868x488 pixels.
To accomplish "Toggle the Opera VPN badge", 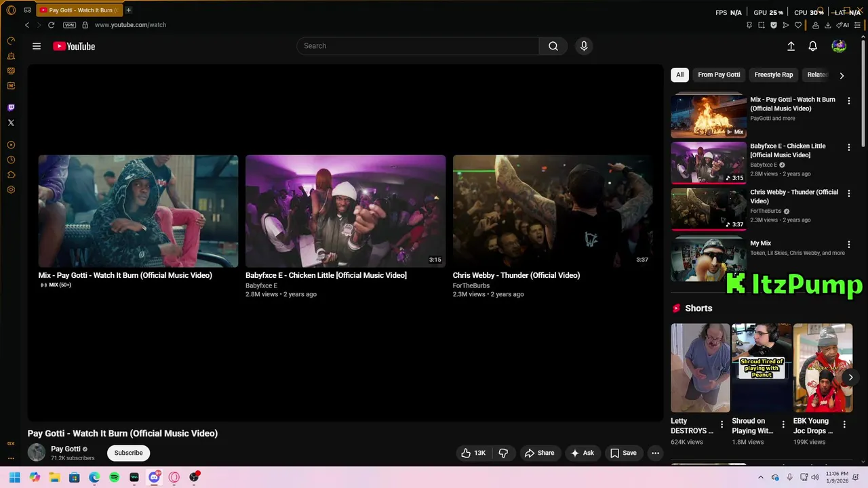I will pyautogui.click(x=69, y=25).
